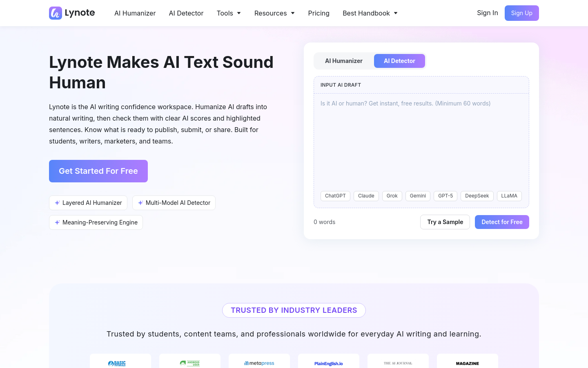The image size is (588, 368).
Task: Click The AI Journal logo card
Action: tap(398, 361)
